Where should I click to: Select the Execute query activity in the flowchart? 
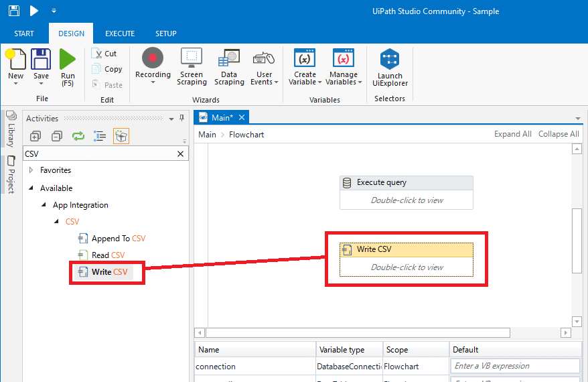click(x=406, y=182)
